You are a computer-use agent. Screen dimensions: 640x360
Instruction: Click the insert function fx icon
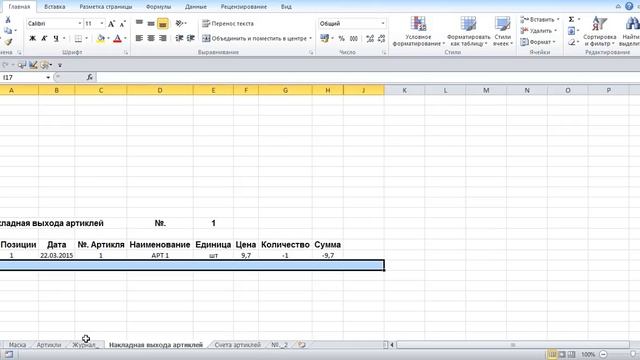(89, 77)
